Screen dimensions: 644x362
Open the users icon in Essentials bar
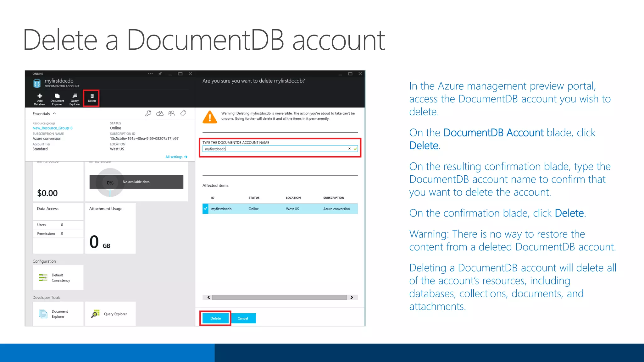(x=171, y=113)
